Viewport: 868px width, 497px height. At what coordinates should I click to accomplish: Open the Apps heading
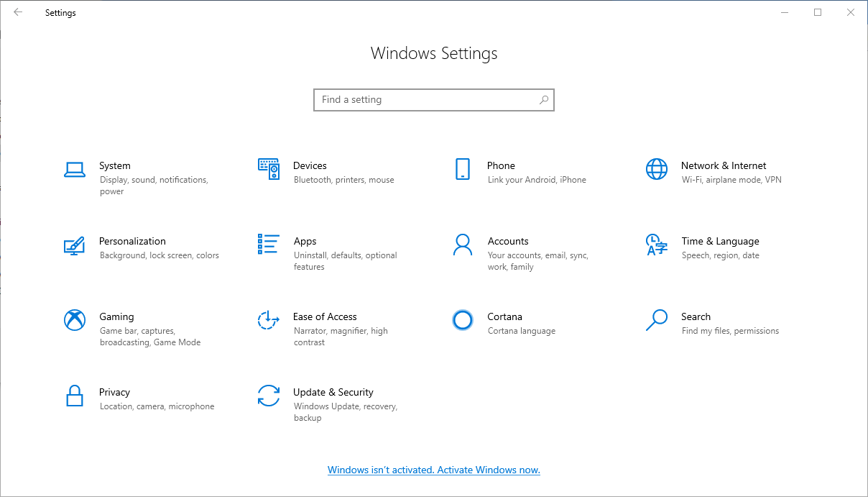click(305, 241)
